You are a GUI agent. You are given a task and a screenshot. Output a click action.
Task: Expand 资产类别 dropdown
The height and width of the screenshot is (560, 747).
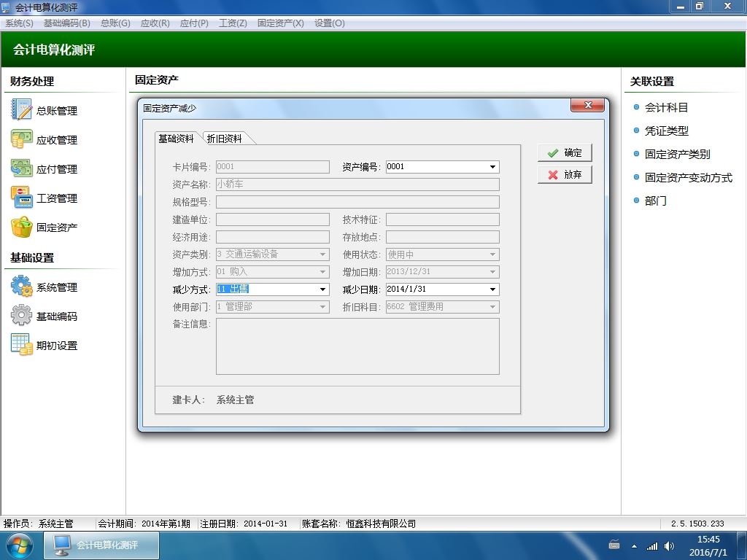click(x=322, y=254)
